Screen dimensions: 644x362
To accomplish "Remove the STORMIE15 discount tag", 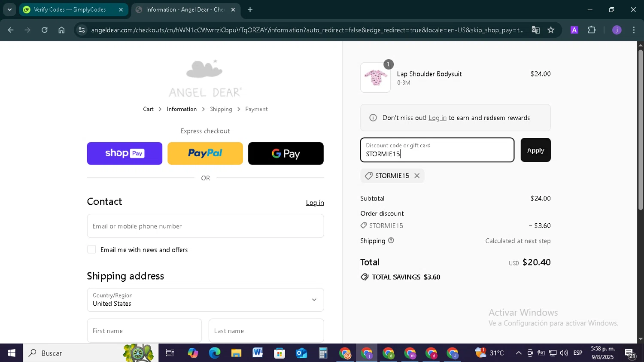I will [417, 176].
